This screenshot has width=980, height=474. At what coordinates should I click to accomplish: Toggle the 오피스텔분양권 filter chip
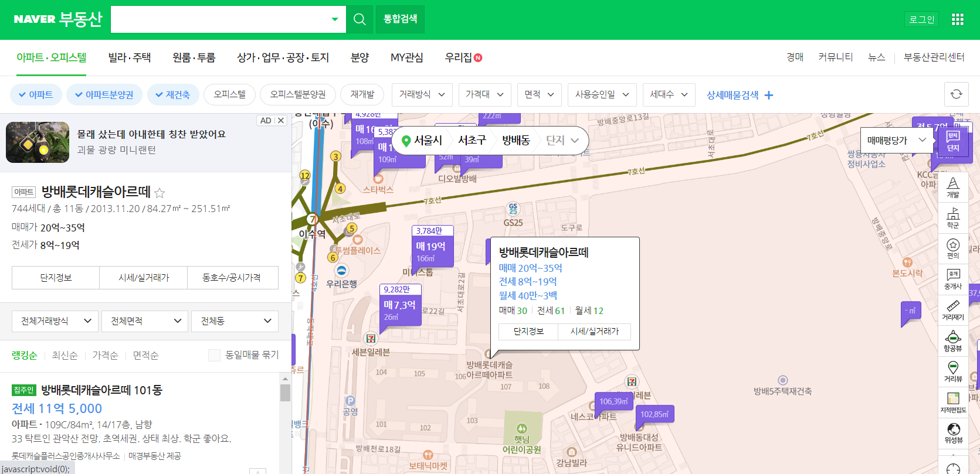point(298,94)
